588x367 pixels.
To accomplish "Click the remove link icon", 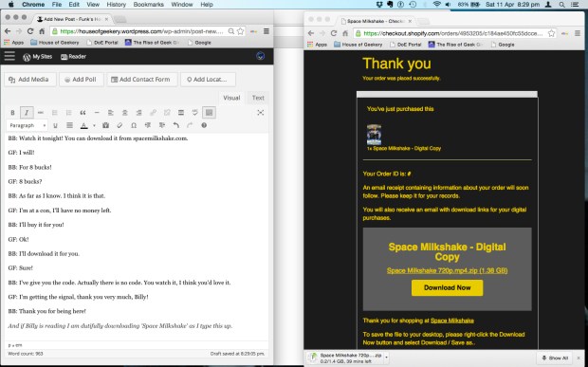I will [167, 113].
